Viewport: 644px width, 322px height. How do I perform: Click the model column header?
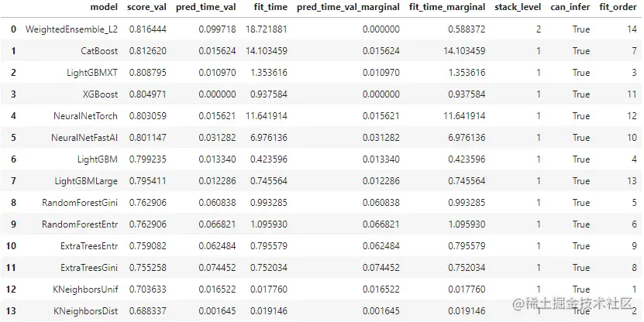coord(104,8)
